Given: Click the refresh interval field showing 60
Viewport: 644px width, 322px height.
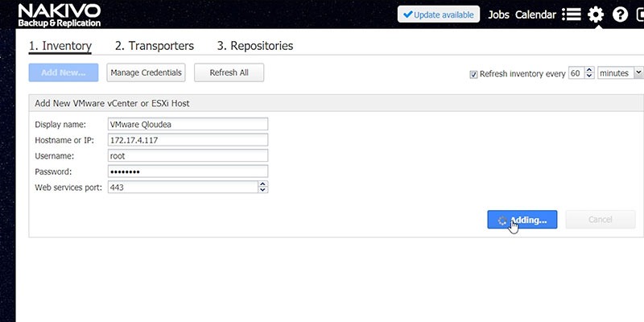Looking at the screenshot, I should point(576,73).
